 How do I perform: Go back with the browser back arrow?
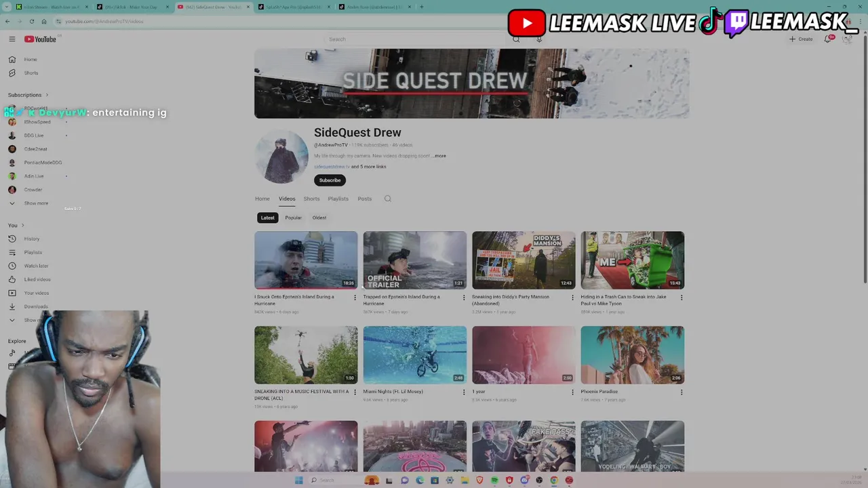coord(7,21)
